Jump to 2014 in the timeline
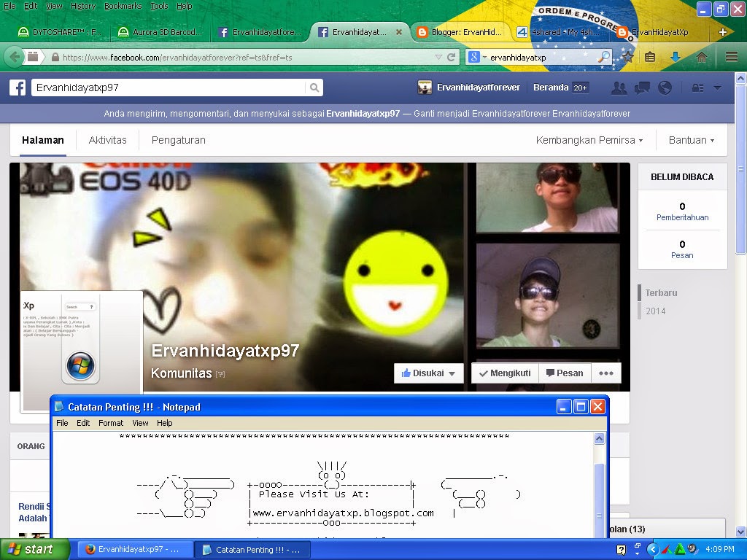This screenshot has width=747, height=560. [656, 311]
